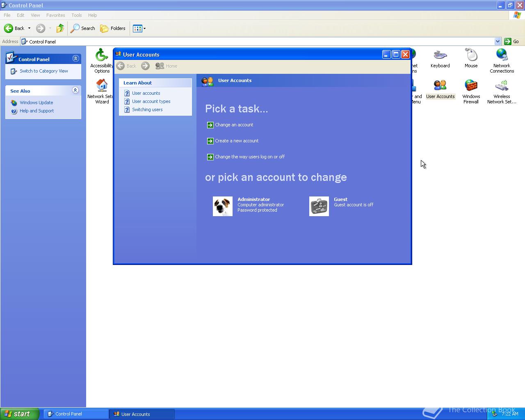Image resolution: width=525 pixels, height=420 pixels.
Task: Click the Up folder toolbar icon
Action: pos(60,28)
